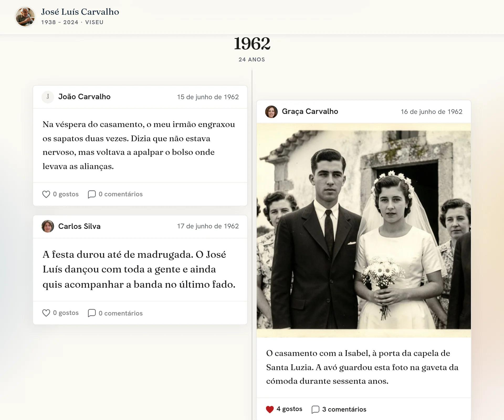504x420 pixels.
Task: Open the wedding photo at the chapel
Action: [x=364, y=230]
